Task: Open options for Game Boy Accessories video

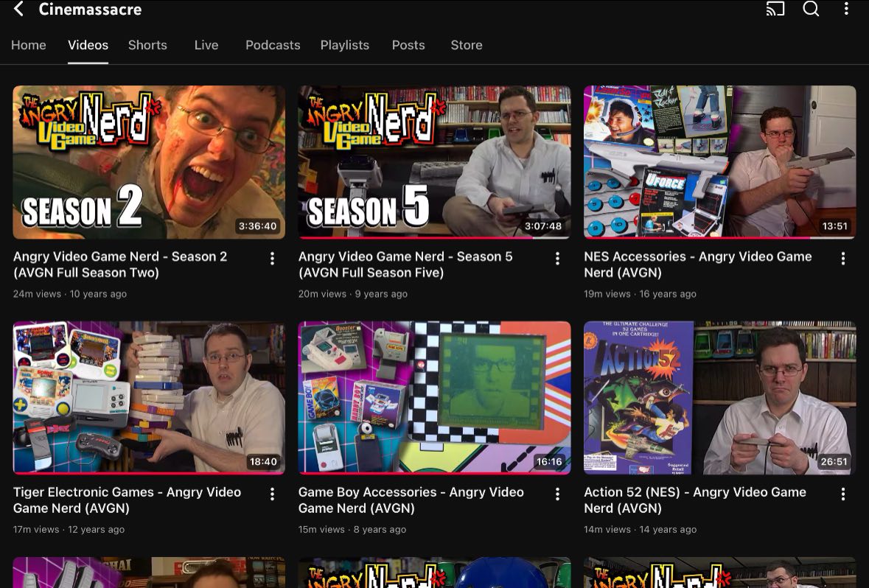Action: click(557, 494)
